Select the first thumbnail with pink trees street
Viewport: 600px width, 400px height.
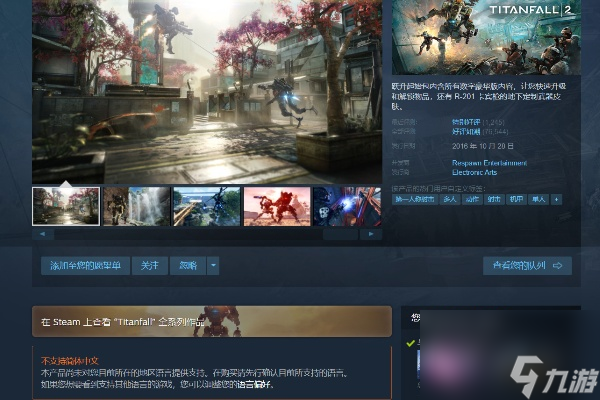point(66,206)
